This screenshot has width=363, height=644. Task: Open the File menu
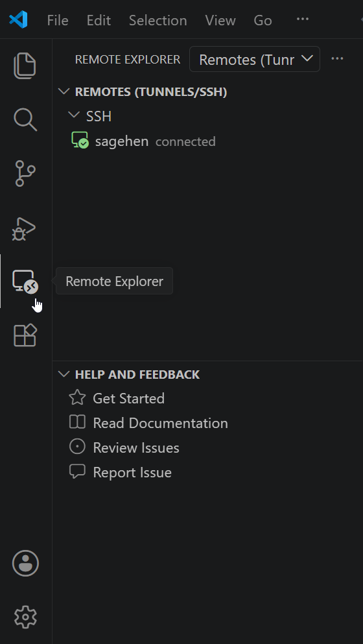pos(58,20)
